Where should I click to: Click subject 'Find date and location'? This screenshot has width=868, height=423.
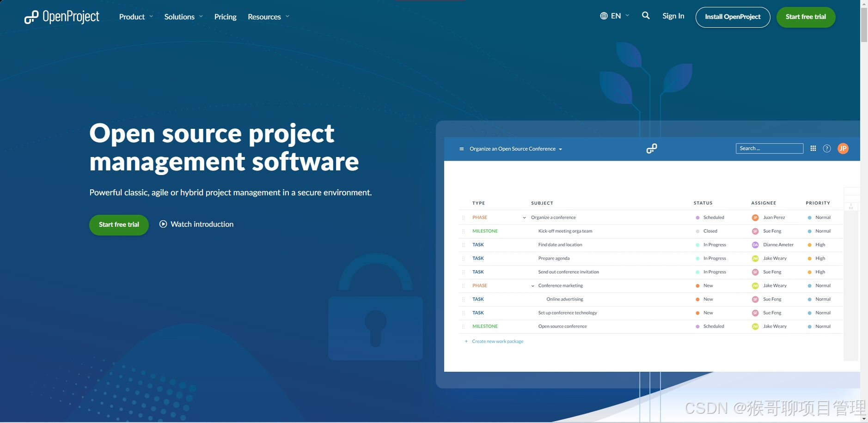pyautogui.click(x=560, y=245)
